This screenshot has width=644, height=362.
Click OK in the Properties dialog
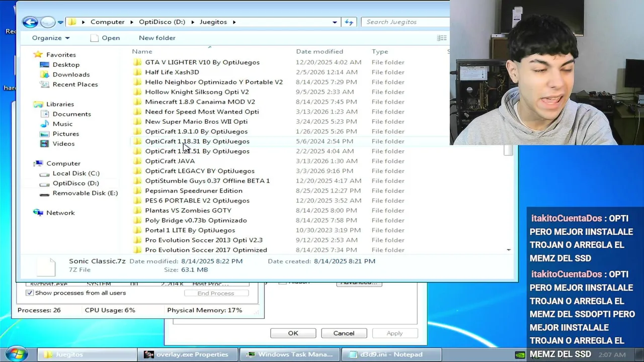pos(293,333)
